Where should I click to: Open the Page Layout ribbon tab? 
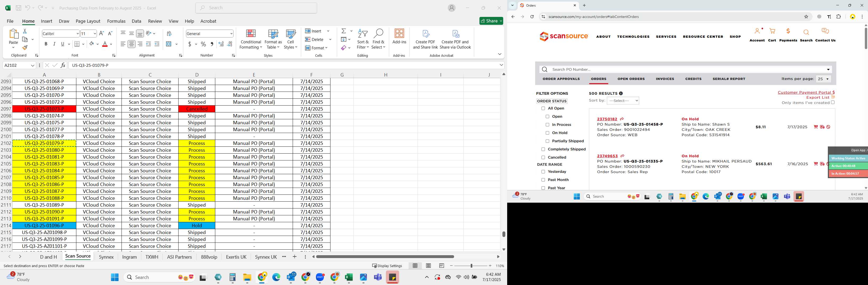88,21
